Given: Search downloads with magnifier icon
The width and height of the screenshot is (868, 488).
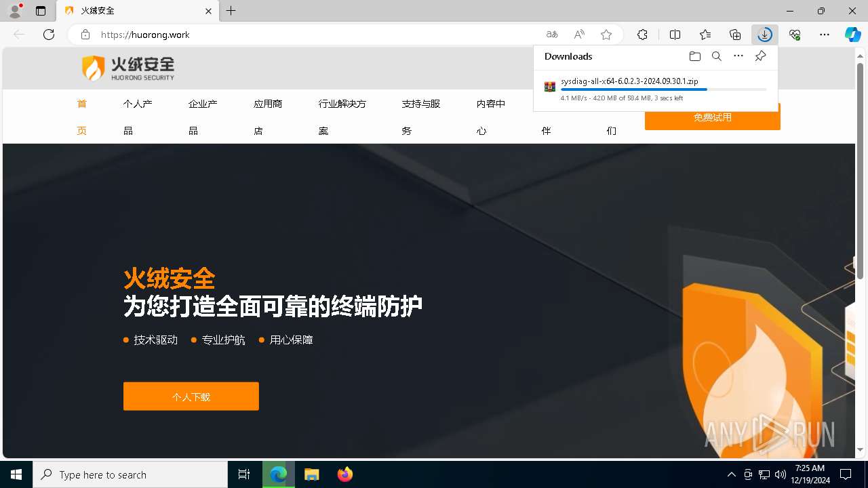Looking at the screenshot, I should pyautogui.click(x=716, y=56).
